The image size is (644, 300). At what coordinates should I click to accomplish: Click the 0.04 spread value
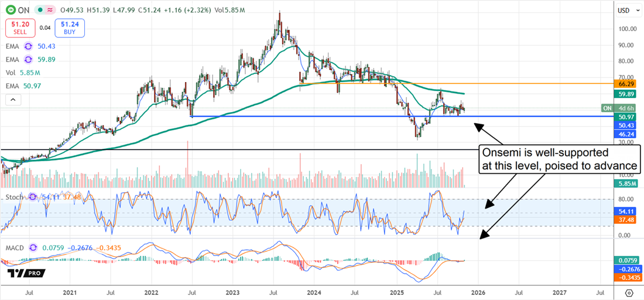pyautogui.click(x=45, y=28)
